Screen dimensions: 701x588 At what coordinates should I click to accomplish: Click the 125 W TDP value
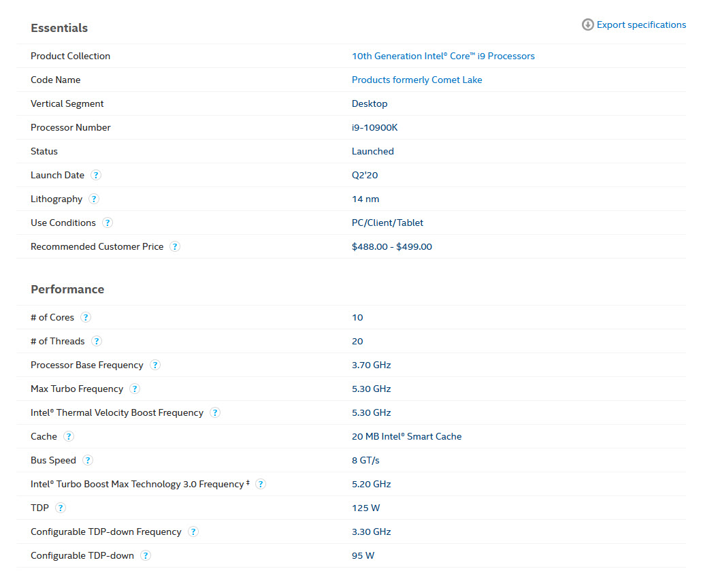[365, 508]
